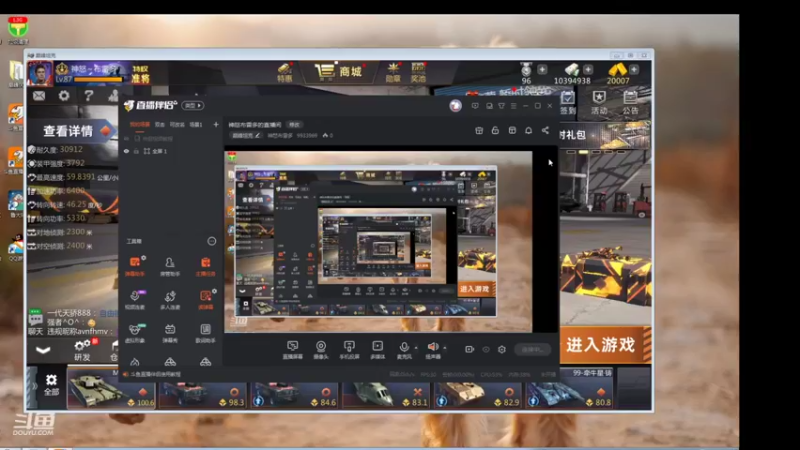This screenshot has width=800, height=450.
Task: Mute the speaker in the streaming toolbar
Action: [433, 349]
